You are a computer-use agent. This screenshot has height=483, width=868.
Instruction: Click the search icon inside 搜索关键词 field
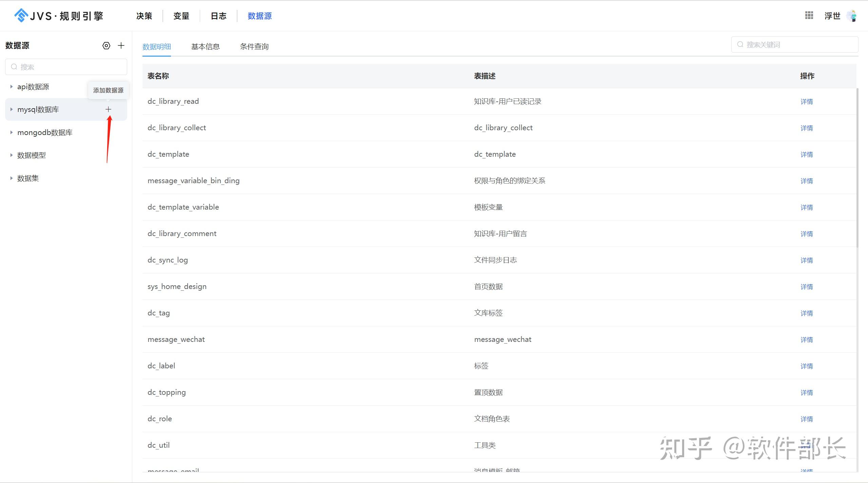(740, 44)
